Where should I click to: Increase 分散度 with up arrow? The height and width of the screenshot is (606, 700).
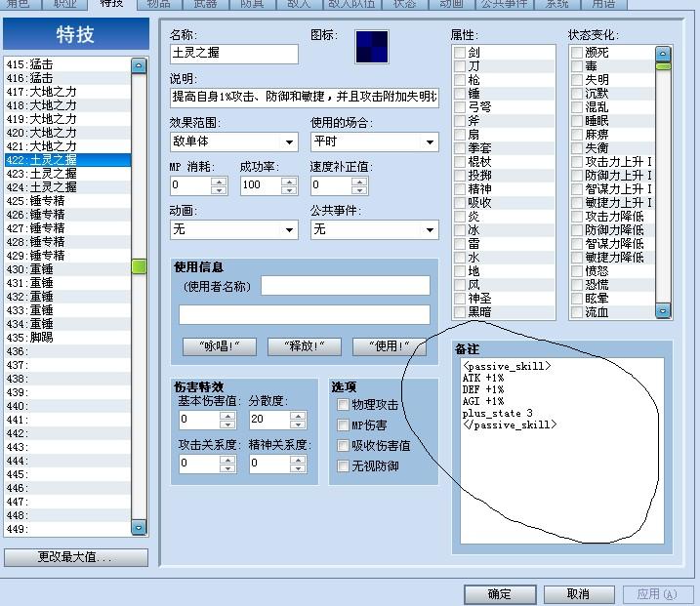(x=298, y=416)
